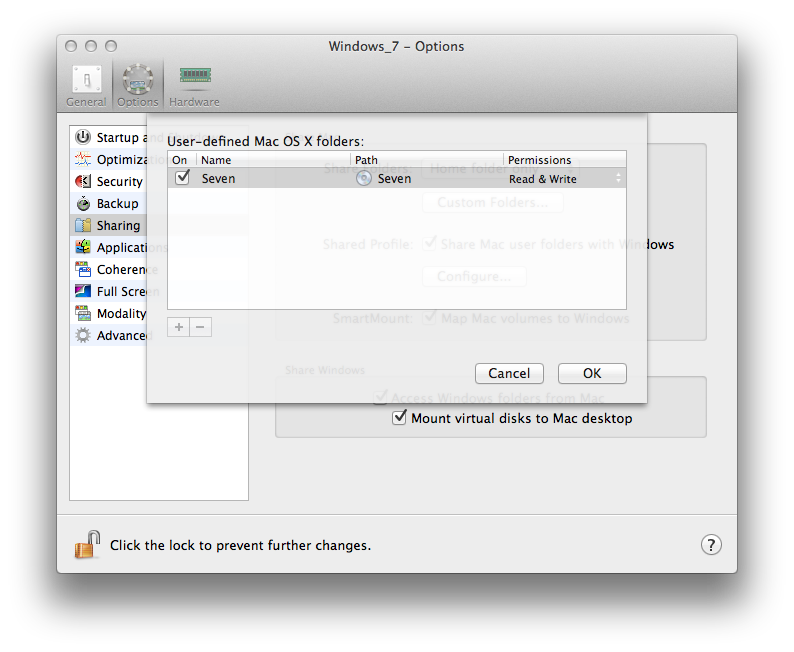Image resolution: width=794 pixels, height=652 pixels.
Task: Open the General toolbar pane
Action: (x=86, y=86)
